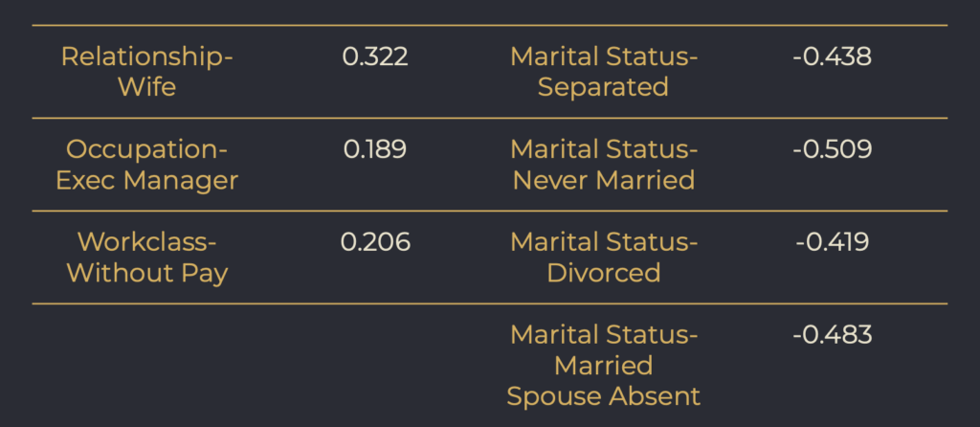Screen dimensions: 980x427
Task: Click the Married Spouse Absent label
Action: [x=604, y=366]
